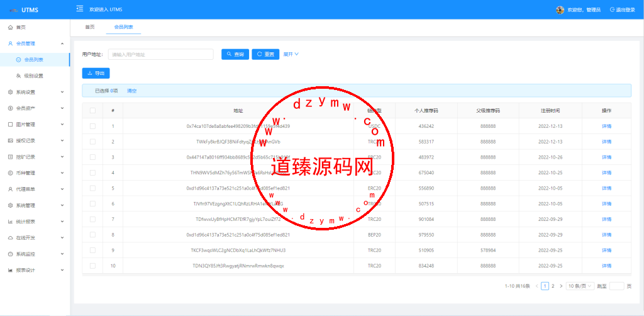Expand the 币种管理 menu arrow
Screen dimensions: 644x316
(x=62, y=173)
